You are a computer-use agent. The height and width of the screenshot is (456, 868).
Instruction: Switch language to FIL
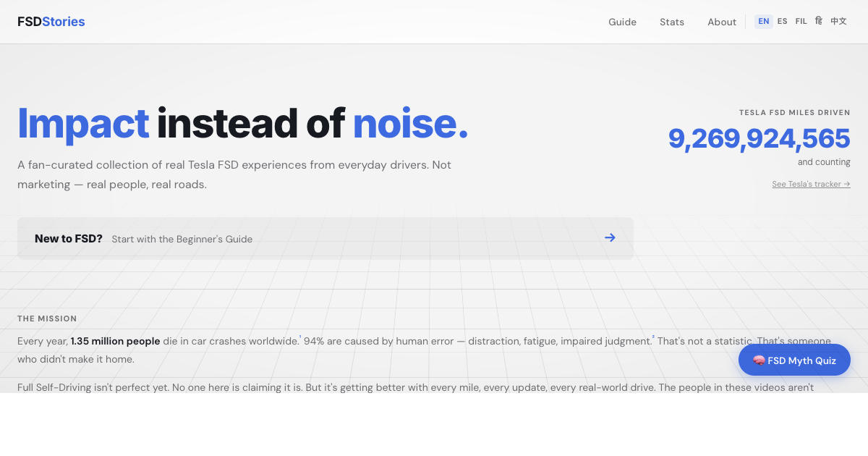(801, 21)
